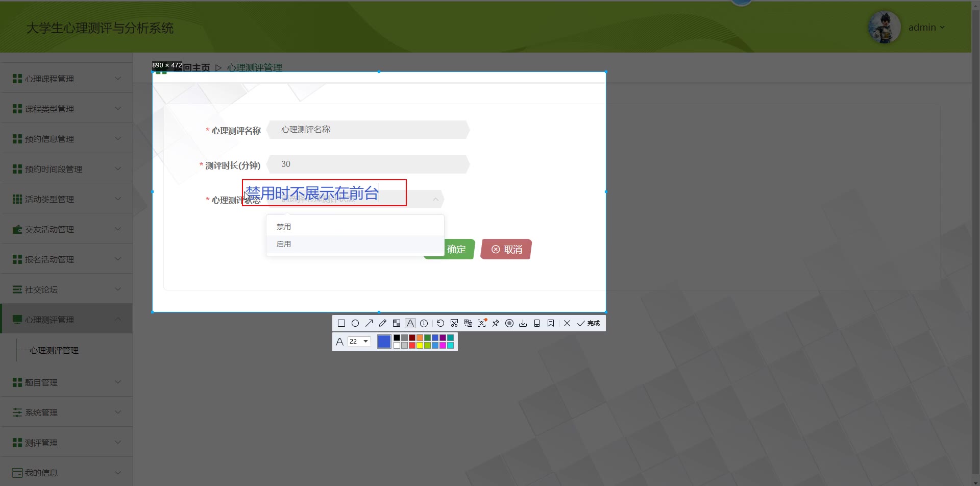
Task: Open the 社交论坛 sidebar menu
Action: 66,289
